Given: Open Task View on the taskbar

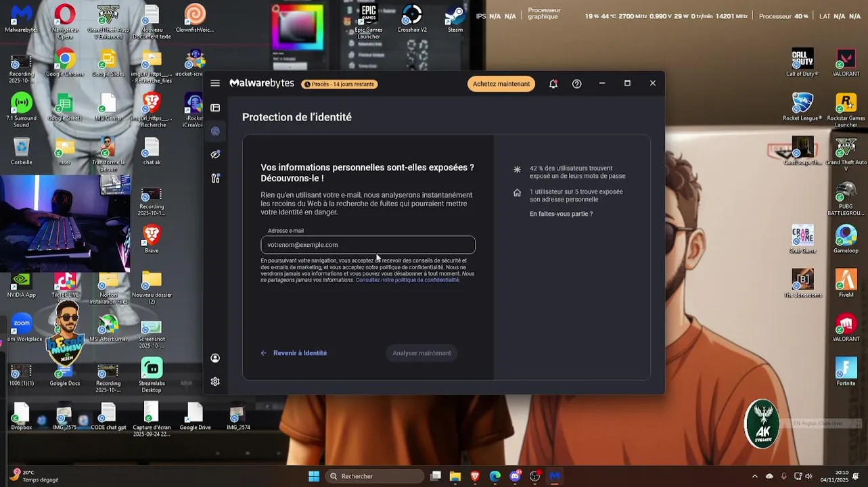Looking at the screenshot, I should point(436,476).
